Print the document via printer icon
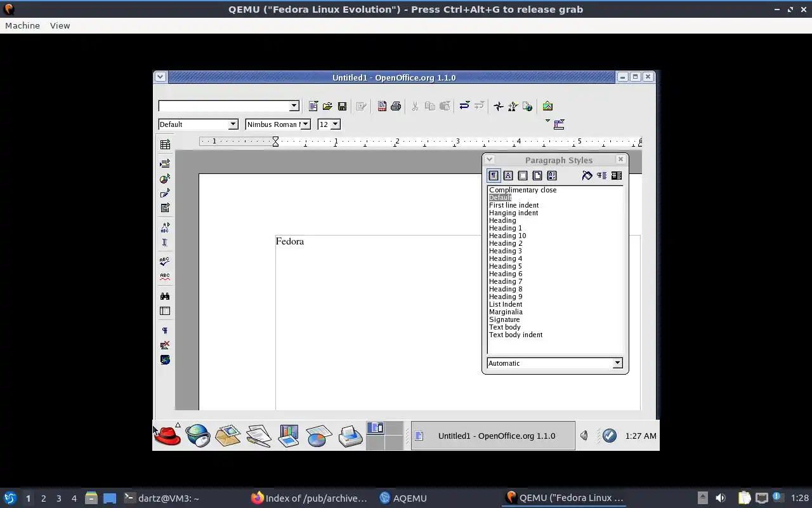The width and height of the screenshot is (812, 508). point(396,106)
